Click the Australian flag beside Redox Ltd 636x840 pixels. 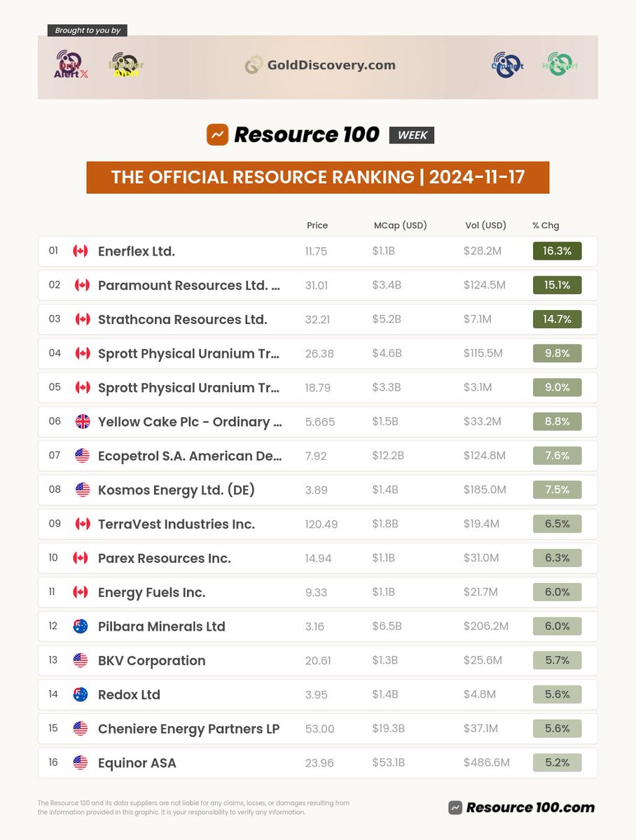coord(81,694)
